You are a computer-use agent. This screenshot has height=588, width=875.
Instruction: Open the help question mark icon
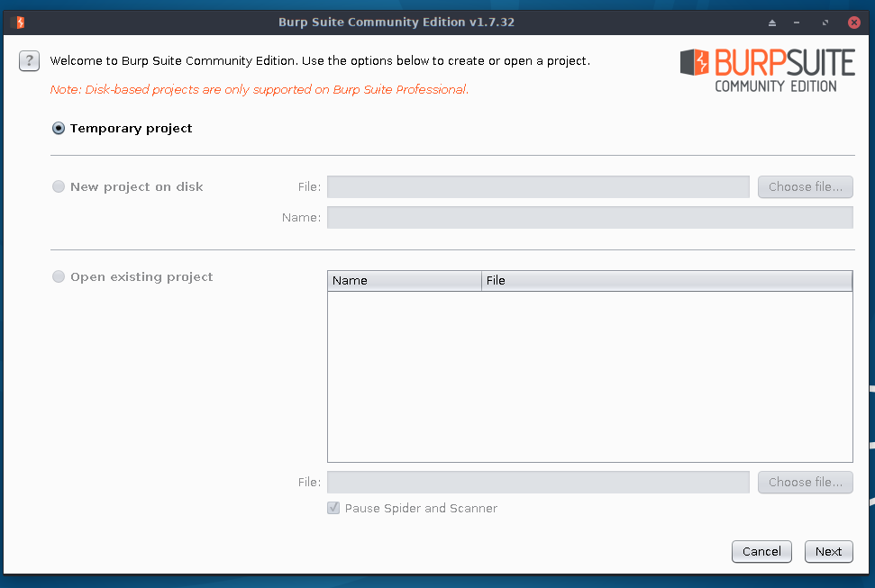tap(29, 60)
